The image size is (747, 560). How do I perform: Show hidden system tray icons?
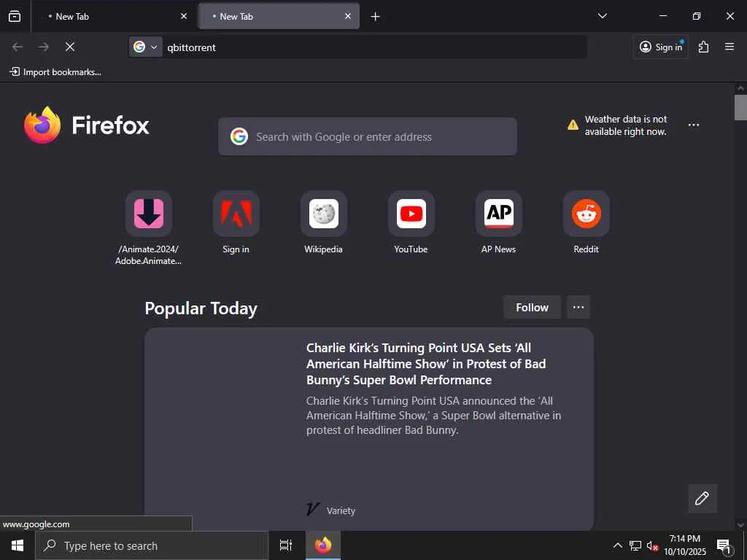coord(617,545)
